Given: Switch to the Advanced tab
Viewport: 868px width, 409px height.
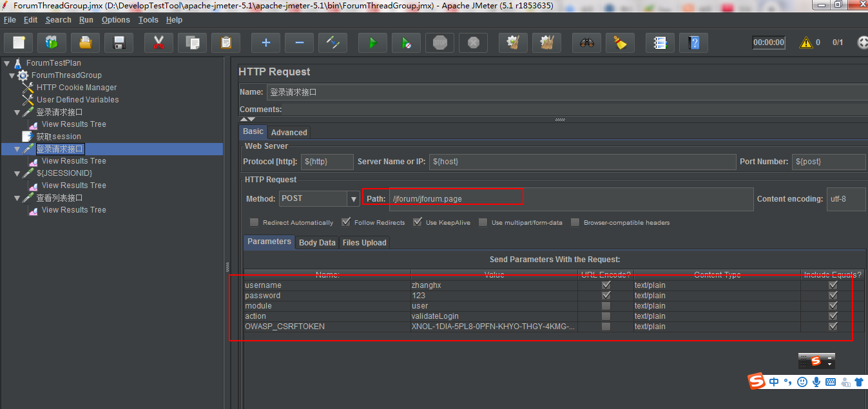Looking at the screenshot, I should tap(289, 132).
